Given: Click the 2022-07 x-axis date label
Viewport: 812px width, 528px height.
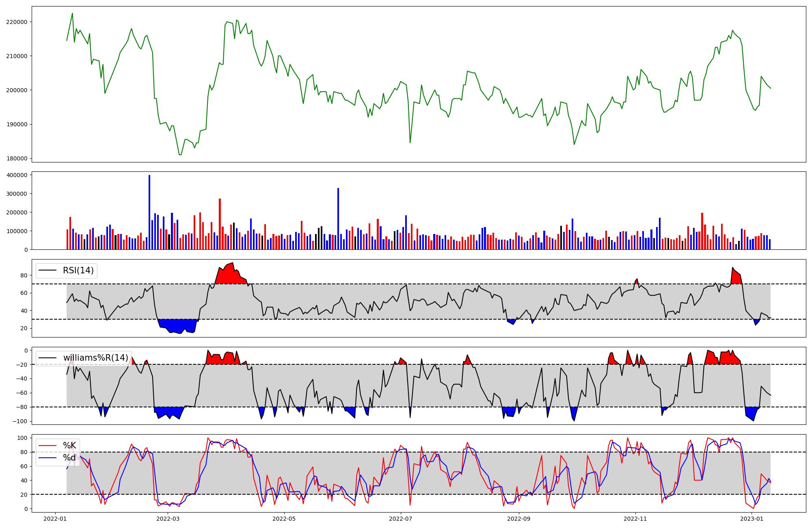Looking at the screenshot, I should (401, 519).
